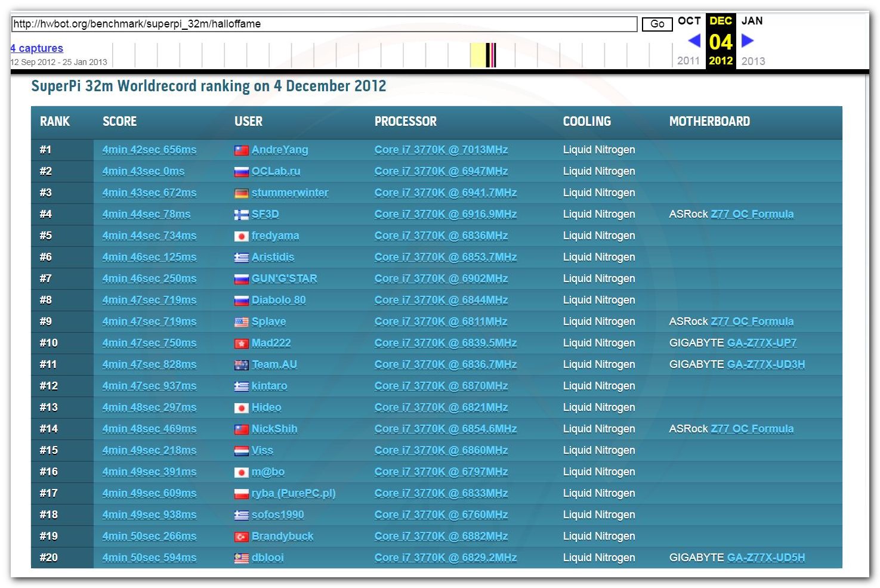The height and width of the screenshot is (588, 880).
Task: Open Core i7 3770K @ 6902MHz processor link
Action: 441,278
